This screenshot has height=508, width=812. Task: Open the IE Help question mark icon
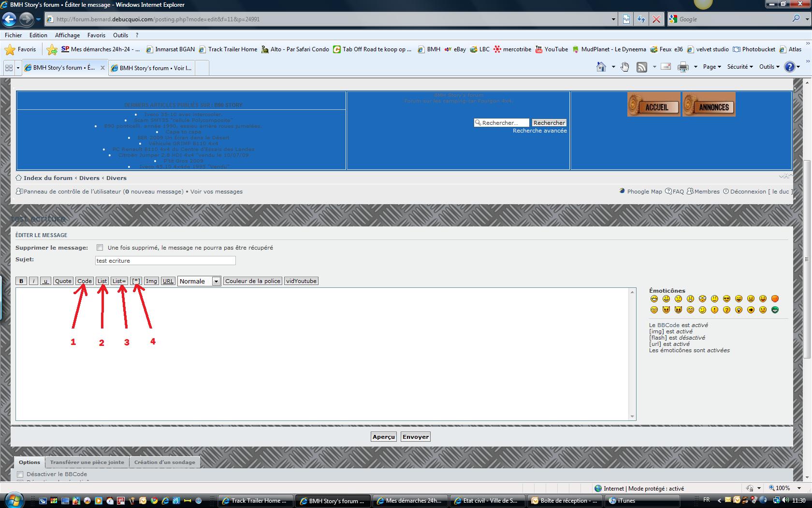click(x=789, y=67)
